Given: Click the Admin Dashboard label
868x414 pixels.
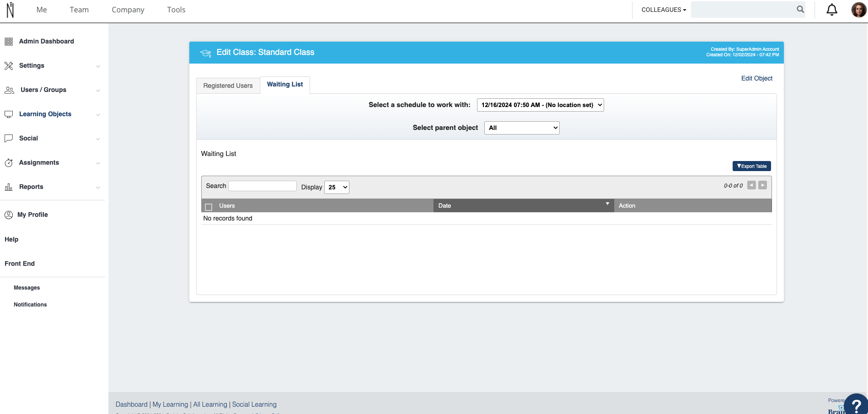Looking at the screenshot, I should 47,41.
